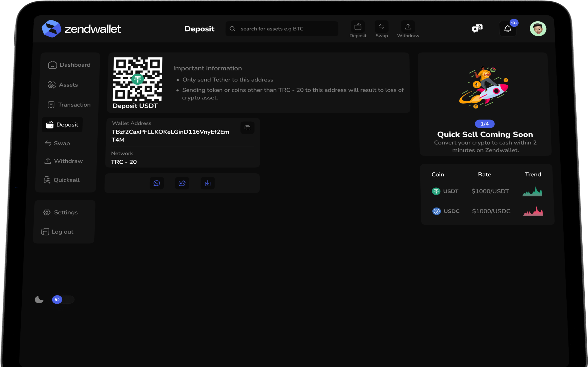The image size is (588, 367).
Task: Open notifications bell
Action: pos(508,29)
